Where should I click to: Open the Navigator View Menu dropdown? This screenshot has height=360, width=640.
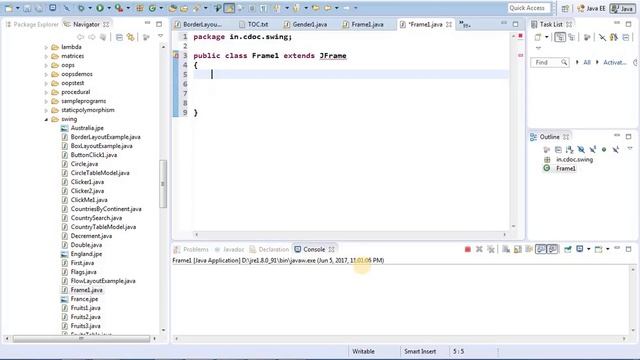(x=160, y=36)
